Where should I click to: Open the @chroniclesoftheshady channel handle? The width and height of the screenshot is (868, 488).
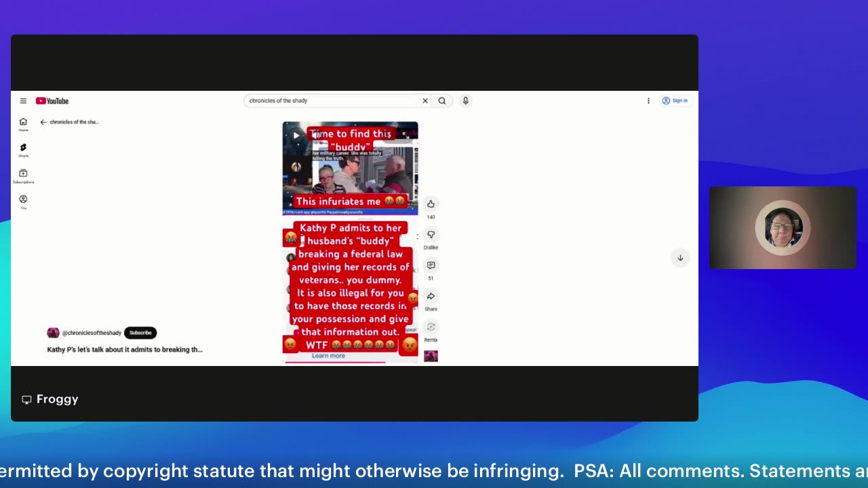click(92, 333)
